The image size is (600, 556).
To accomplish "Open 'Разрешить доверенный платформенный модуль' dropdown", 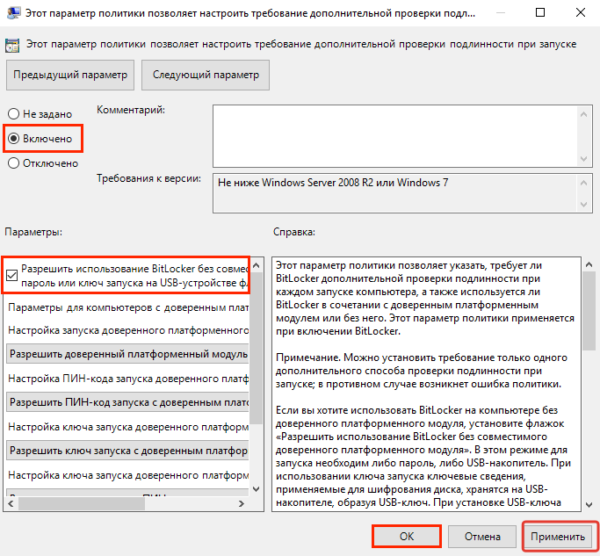I will [x=128, y=354].
